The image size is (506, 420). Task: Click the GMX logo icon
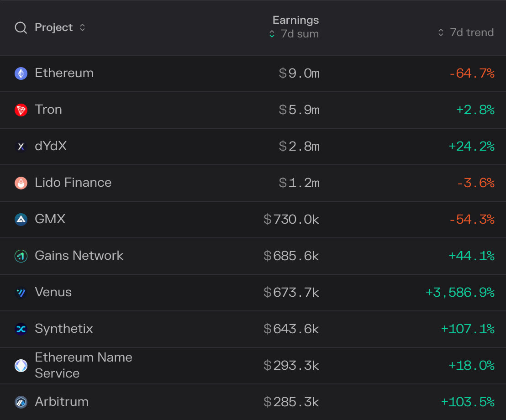pyautogui.click(x=21, y=220)
